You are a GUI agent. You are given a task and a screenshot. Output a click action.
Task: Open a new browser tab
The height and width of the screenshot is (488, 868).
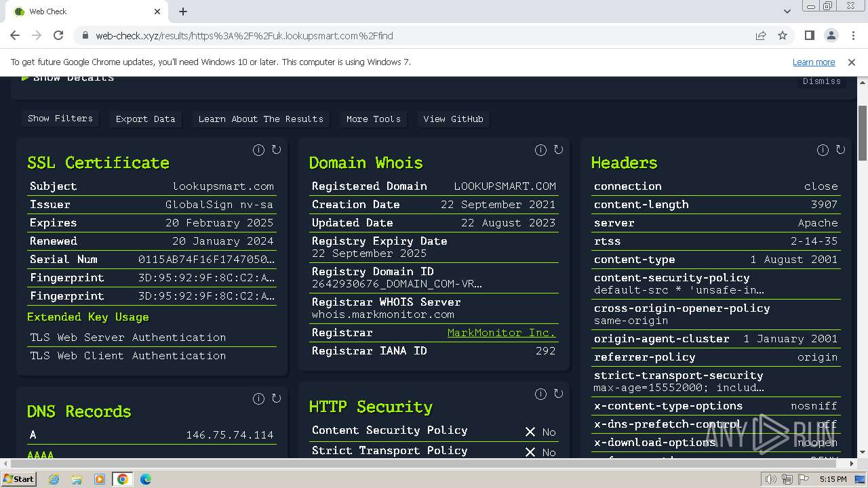tap(183, 12)
